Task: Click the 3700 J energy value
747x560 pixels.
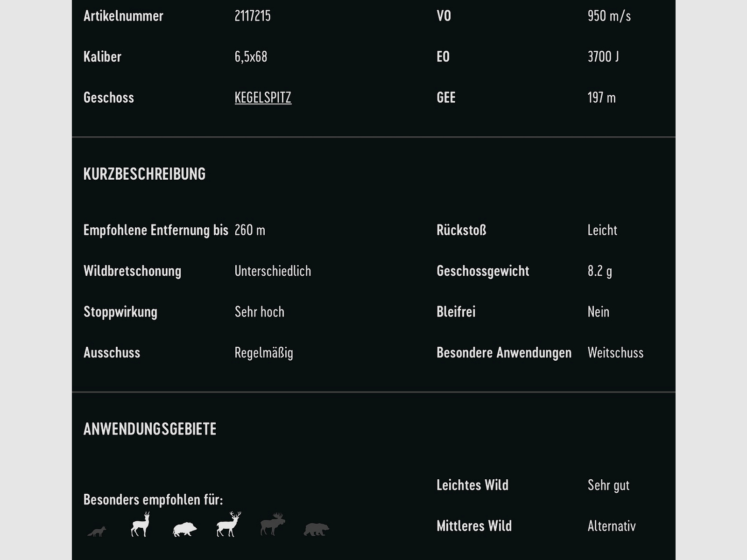Action: (603, 57)
